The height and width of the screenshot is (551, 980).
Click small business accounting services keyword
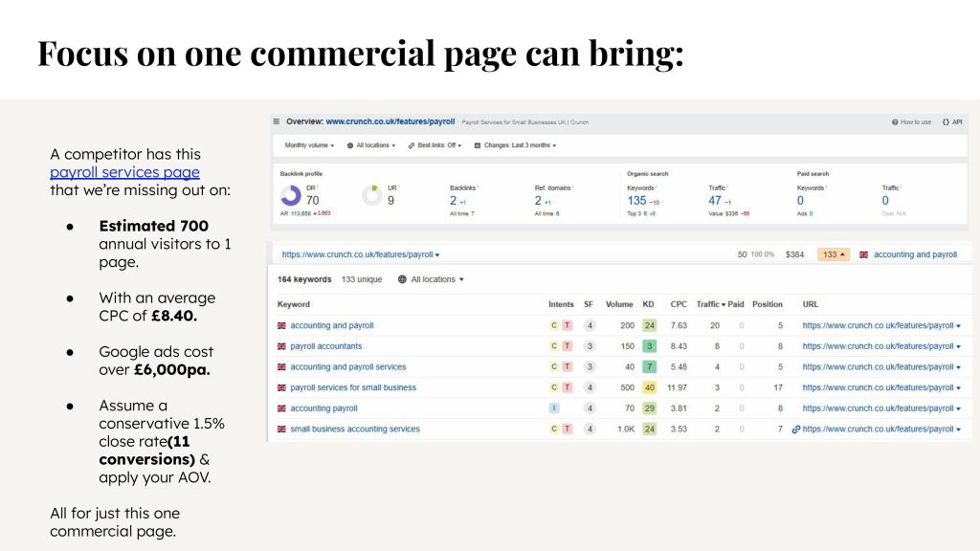(355, 430)
